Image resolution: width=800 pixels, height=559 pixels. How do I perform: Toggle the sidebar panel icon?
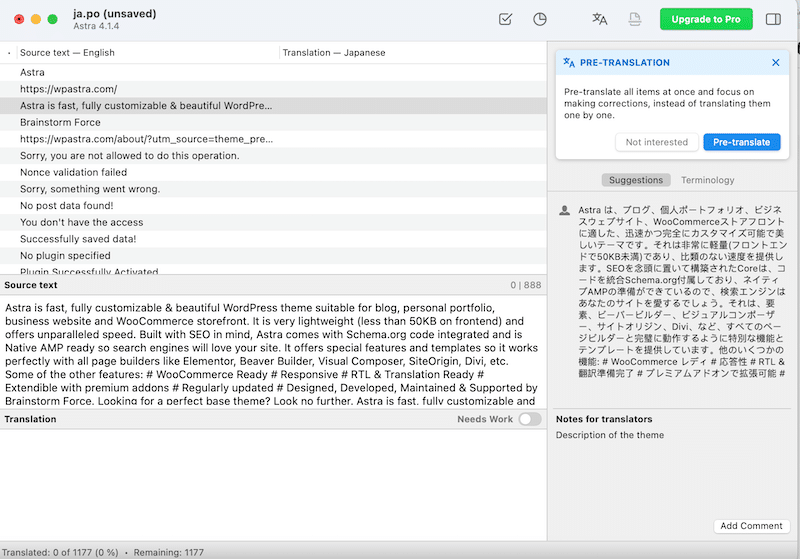coord(773,19)
